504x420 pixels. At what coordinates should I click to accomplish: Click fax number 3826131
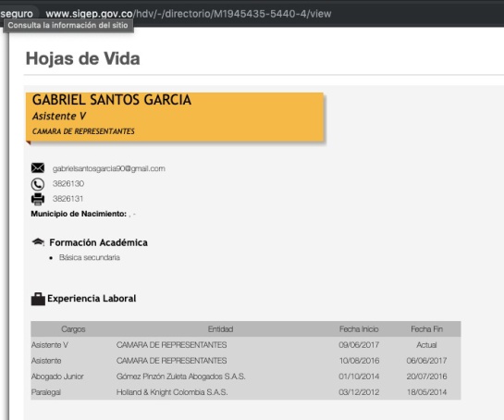(x=68, y=199)
